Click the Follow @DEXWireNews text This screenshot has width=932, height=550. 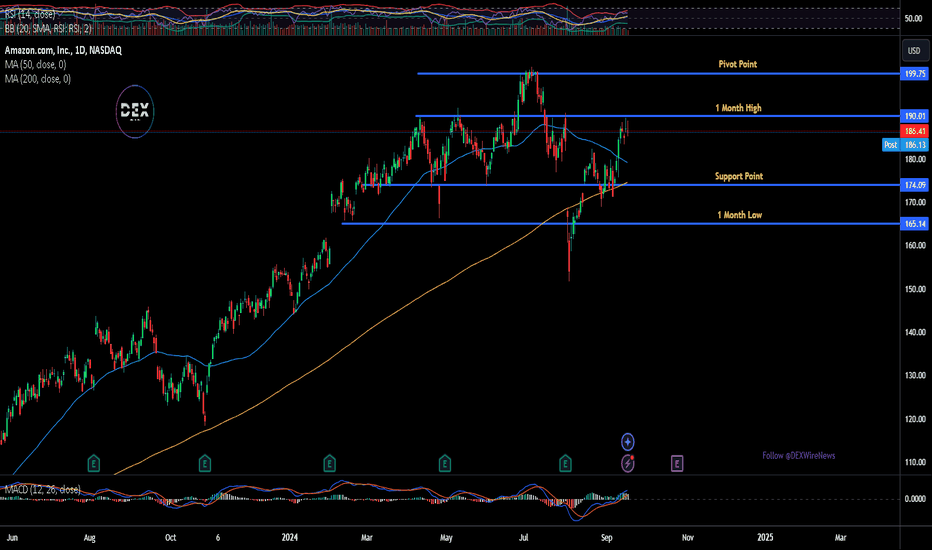tap(799, 455)
